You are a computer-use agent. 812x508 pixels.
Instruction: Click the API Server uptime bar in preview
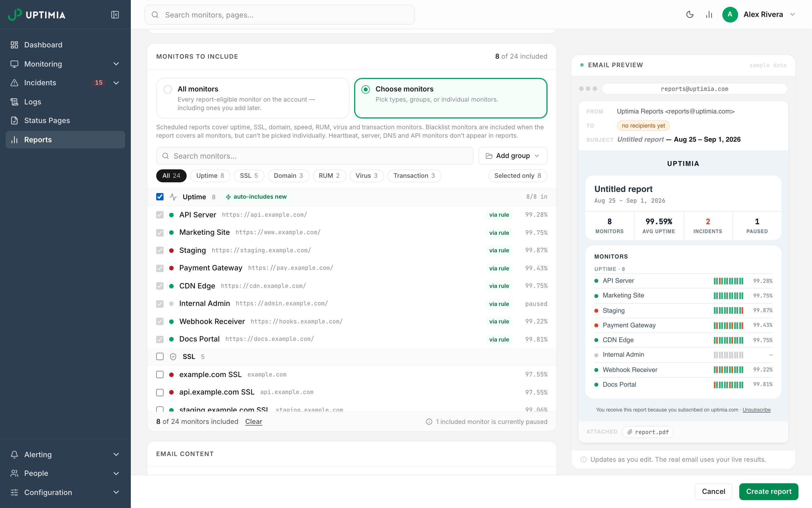pos(729,281)
